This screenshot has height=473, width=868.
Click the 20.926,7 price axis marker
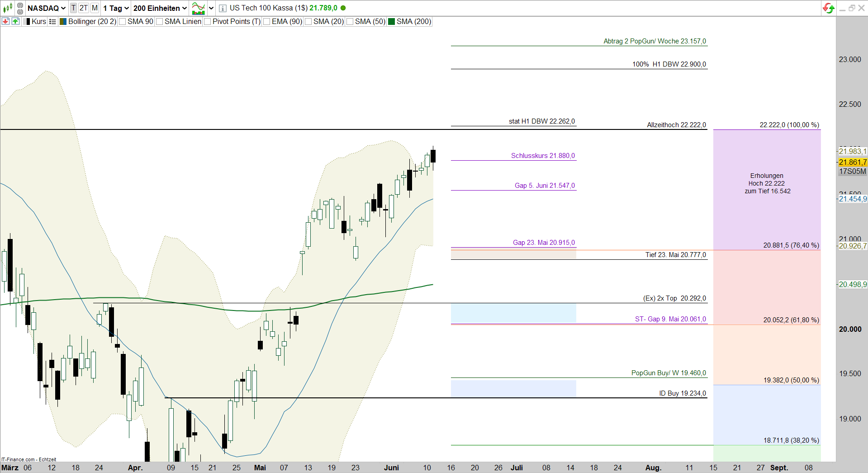(x=853, y=246)
